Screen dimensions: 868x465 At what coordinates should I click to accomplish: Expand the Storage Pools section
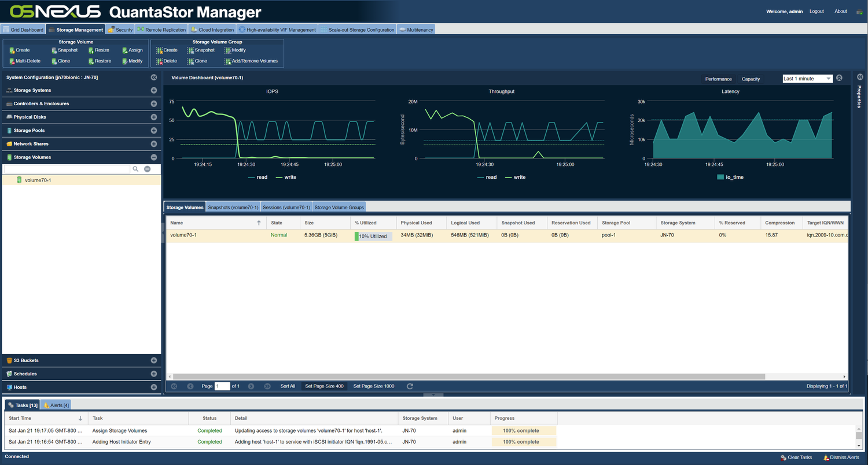click(153, 130)
